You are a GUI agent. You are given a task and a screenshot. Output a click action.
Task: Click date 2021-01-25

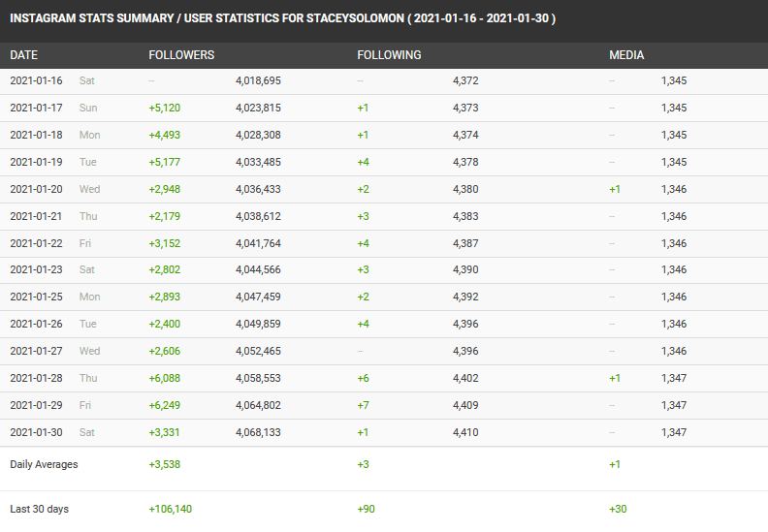pos(36,297)
